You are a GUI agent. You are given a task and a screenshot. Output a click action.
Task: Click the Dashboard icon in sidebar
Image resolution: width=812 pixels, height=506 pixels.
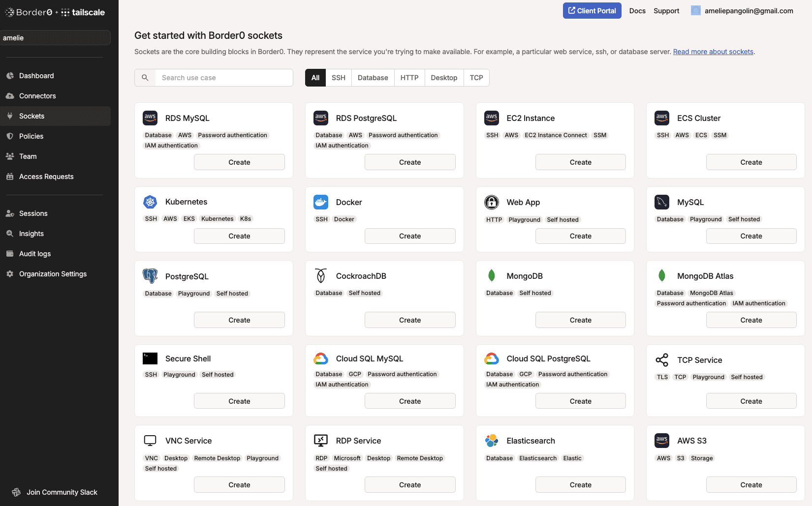[x=10, y=76]
